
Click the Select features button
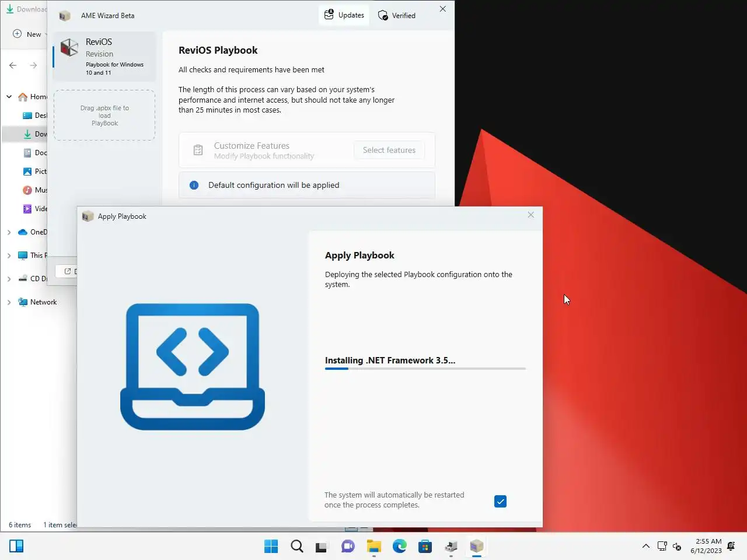(x=389, y=150)
